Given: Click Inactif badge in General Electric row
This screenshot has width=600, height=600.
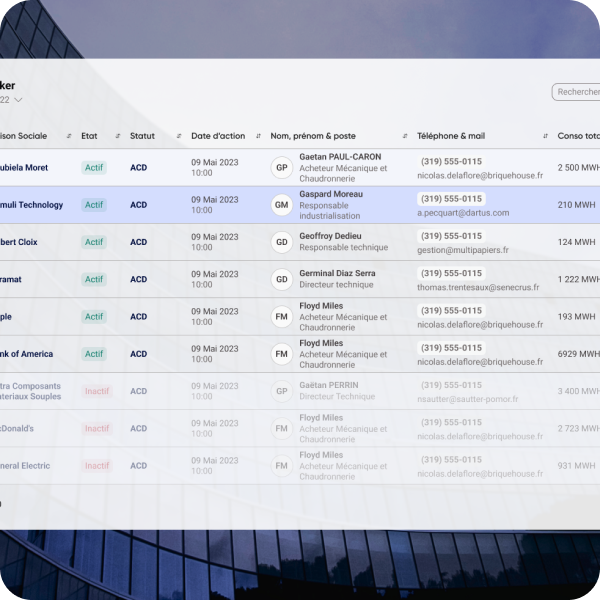Looking at the screenshot, I should 97,466.
